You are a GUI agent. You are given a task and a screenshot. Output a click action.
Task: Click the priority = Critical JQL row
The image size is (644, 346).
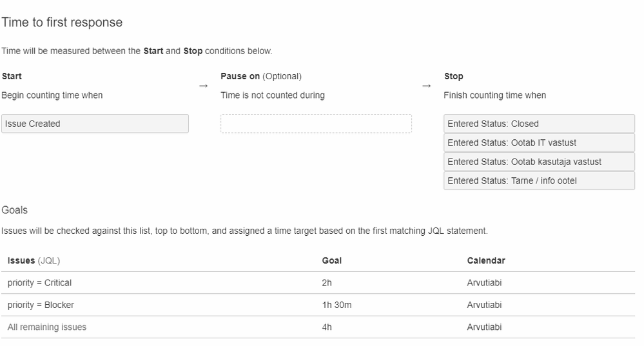pyautogui.click(x=39, y=283)
